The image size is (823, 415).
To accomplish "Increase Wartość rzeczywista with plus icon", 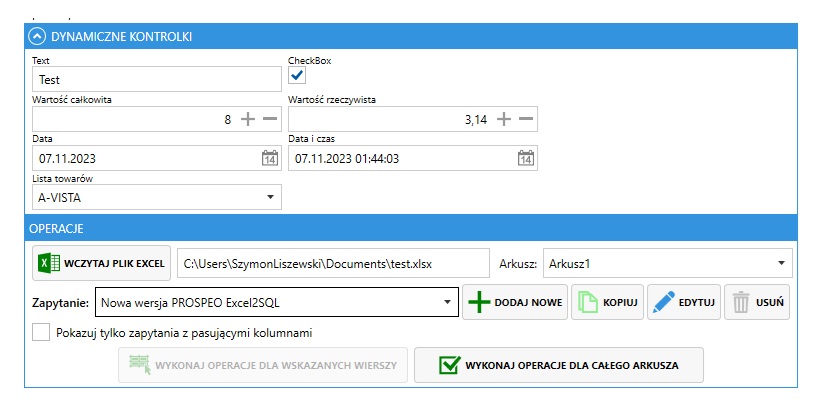I will tap(504, 119).
